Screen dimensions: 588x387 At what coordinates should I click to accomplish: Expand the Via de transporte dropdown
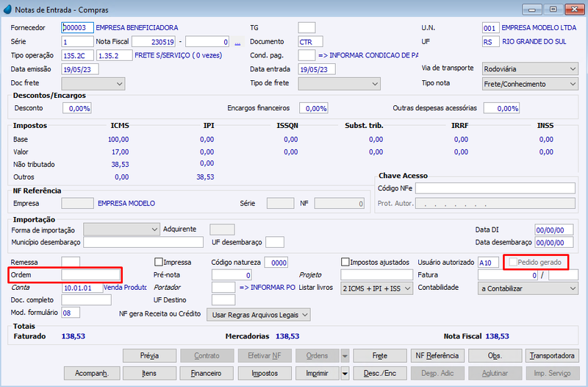(530, 69)
